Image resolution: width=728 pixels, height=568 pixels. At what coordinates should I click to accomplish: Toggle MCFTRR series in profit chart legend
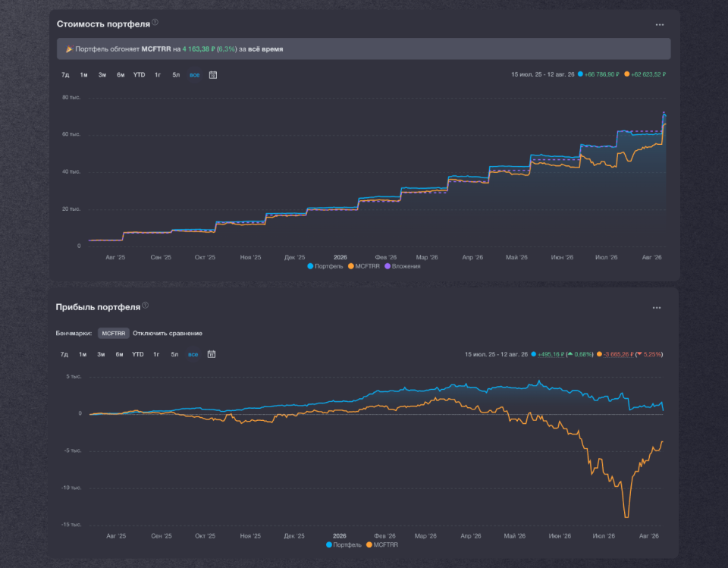click(x=382, y=544)
